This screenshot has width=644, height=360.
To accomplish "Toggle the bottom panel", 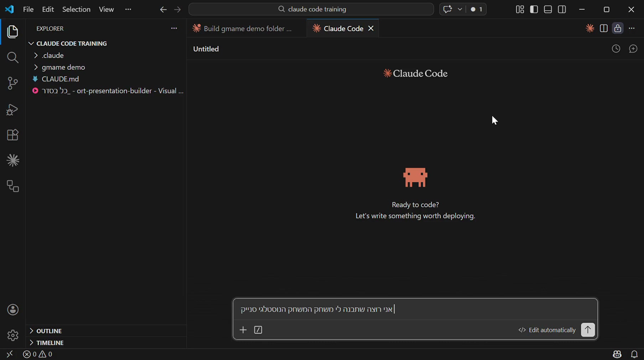I will pyautogui.click(x=548, y=10).
